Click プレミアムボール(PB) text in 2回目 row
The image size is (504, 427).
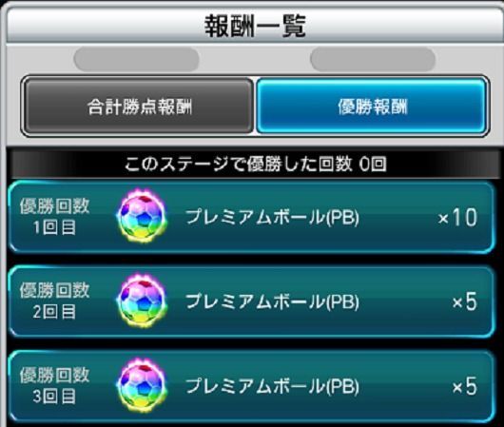tap(272, 301)
